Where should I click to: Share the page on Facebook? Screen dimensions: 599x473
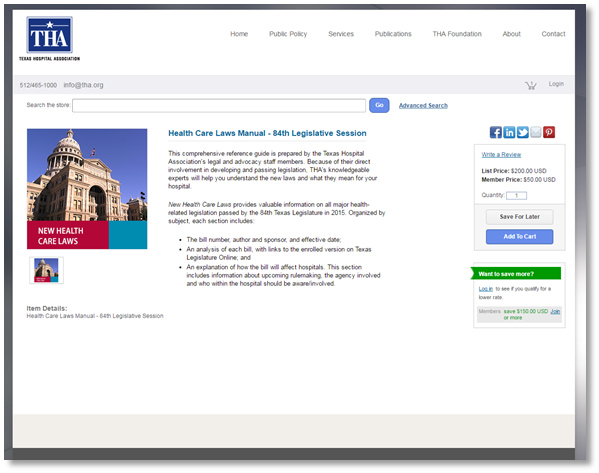pyautogui.click(x=495, y=132)
